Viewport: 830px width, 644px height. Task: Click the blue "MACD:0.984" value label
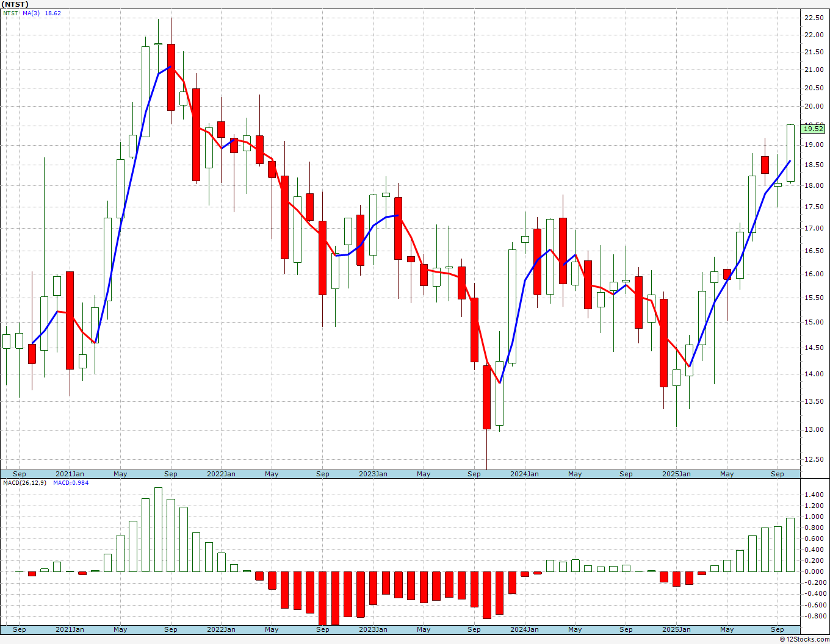(x=71, y=483)
